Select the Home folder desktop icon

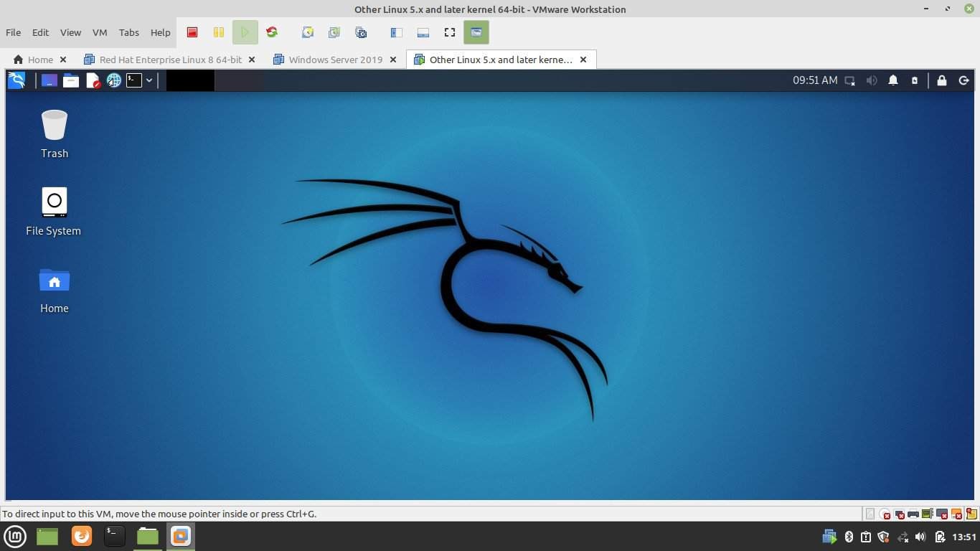[55, 290]
